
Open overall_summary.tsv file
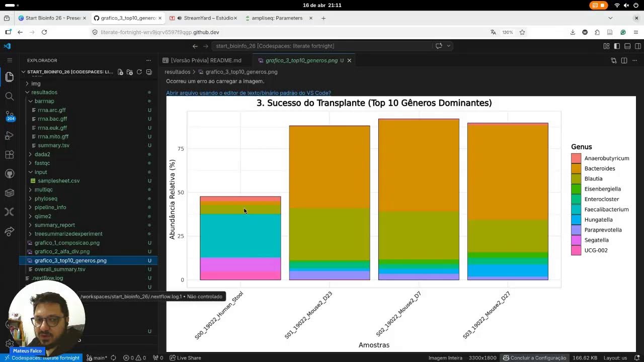(60, 269)
